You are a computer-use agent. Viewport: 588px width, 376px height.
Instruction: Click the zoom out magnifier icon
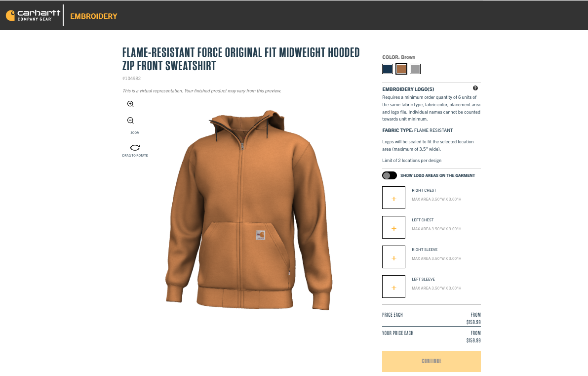tap(130, 121)
